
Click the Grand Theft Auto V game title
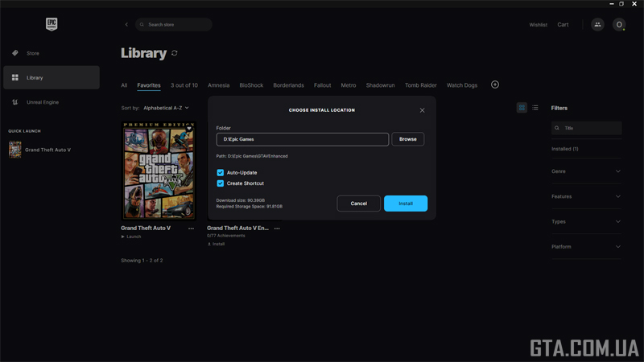click(x=146, y=228)
